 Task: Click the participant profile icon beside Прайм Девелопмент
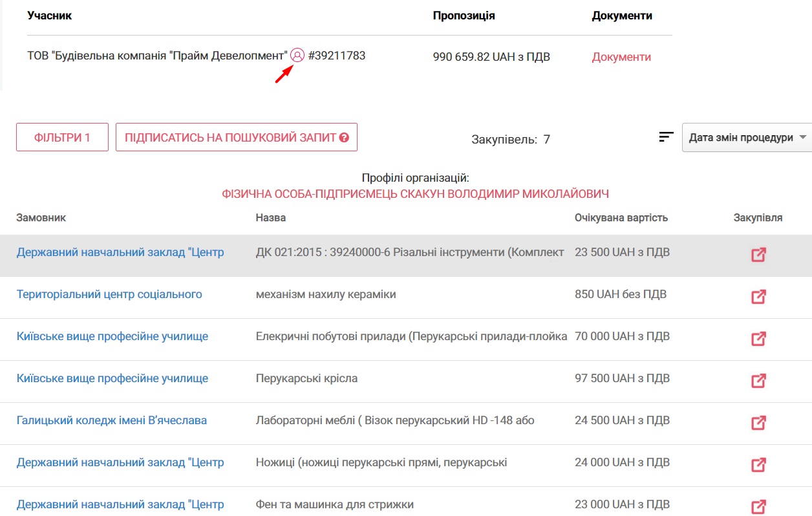297,56
